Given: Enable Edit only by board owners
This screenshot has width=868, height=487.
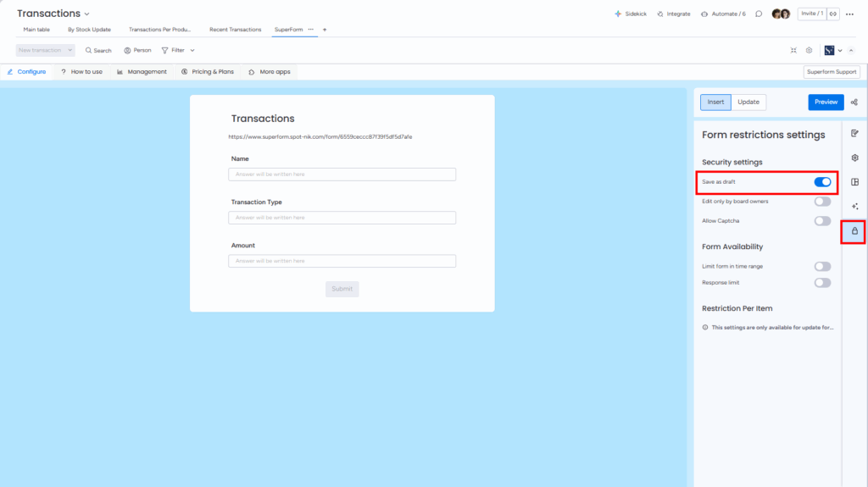Looking at the screenshot, I should coord(822,202).
